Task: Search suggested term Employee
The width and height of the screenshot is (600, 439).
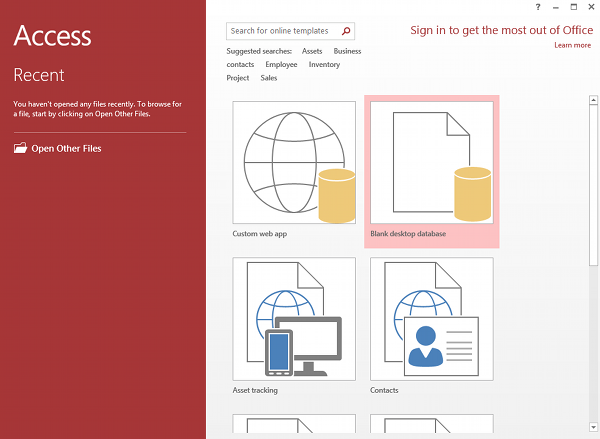Action: click(281, 65)
